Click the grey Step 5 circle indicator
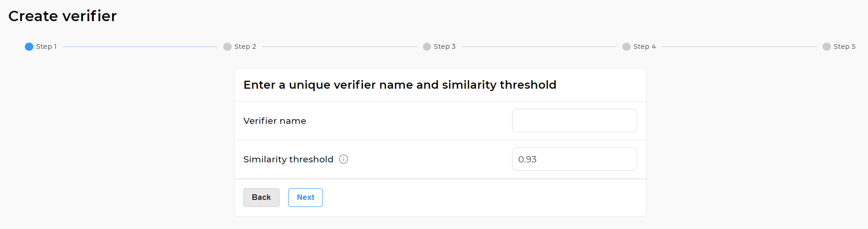This screenshot has height=229, width=868. click(x=827, y=46)
